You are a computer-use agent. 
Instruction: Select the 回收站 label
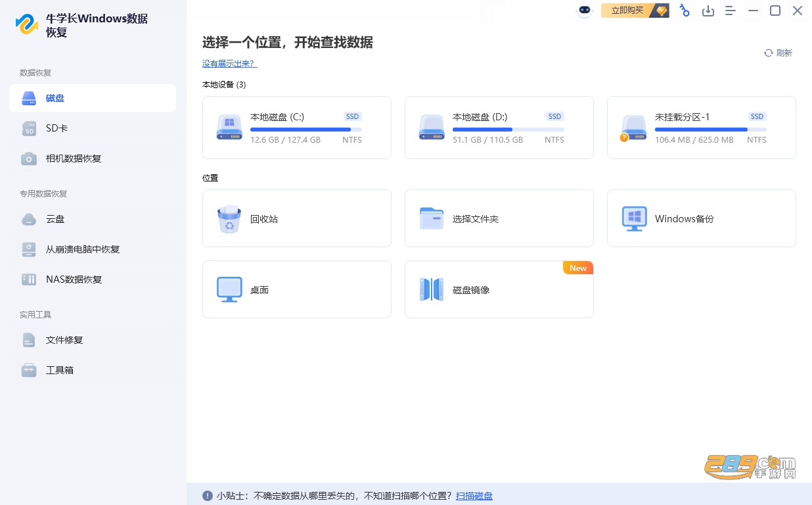(264, 219)
